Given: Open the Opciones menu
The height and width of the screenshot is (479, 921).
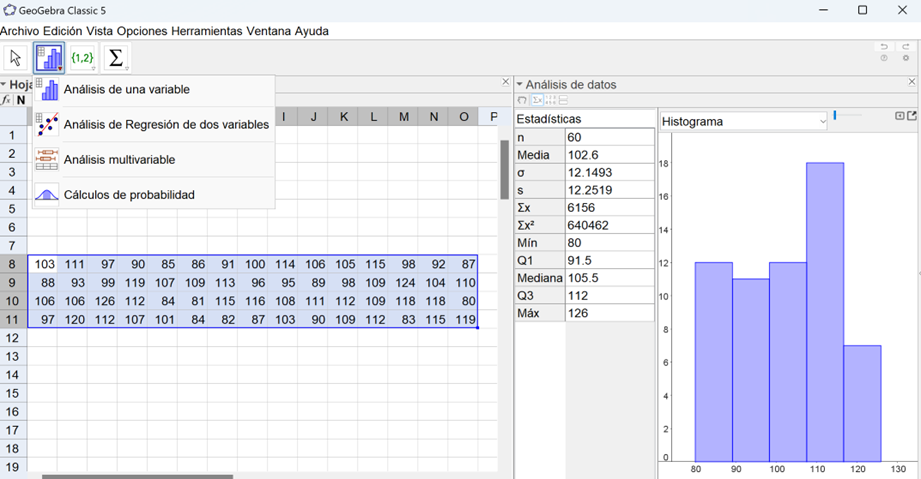Looking at the screenshot, I should [142, 31].
